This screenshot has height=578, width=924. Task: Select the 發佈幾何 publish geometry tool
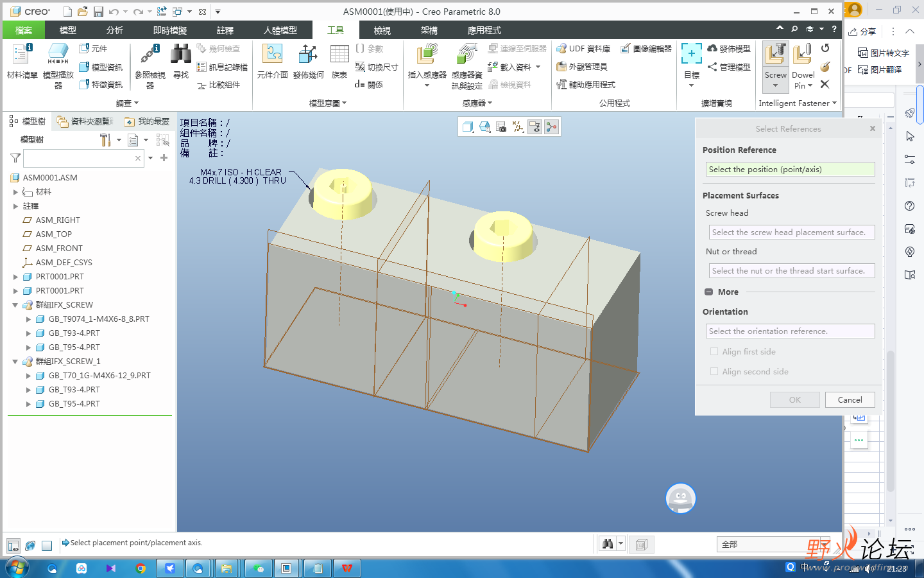click(x=308, y=62)
